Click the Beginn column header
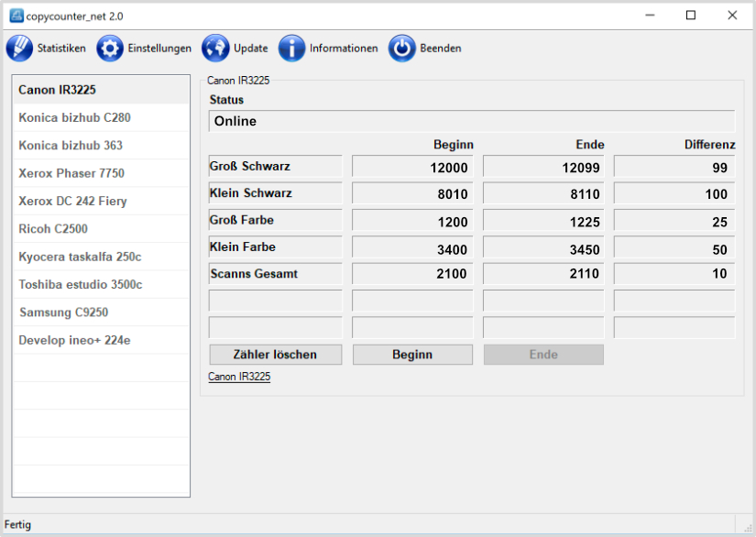This screenshot has width=756, height=537. (x=454, y=145)
